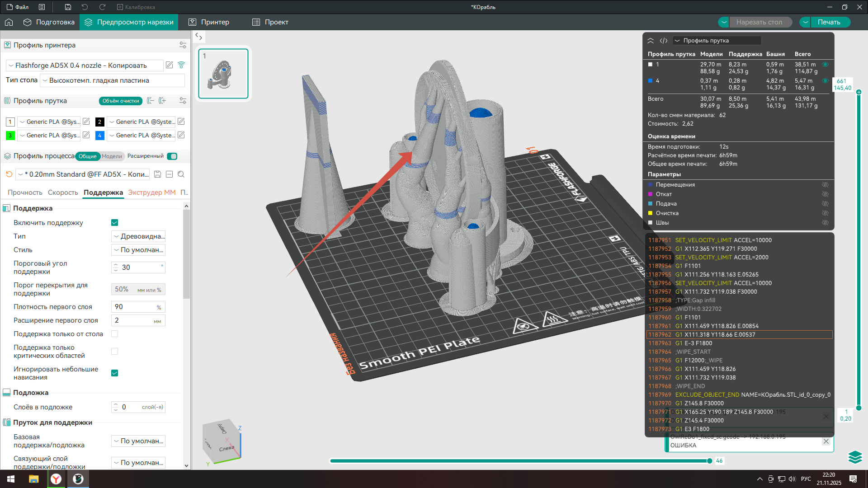Toggle the 'Расширенный' mode switch

click(172, 156)
